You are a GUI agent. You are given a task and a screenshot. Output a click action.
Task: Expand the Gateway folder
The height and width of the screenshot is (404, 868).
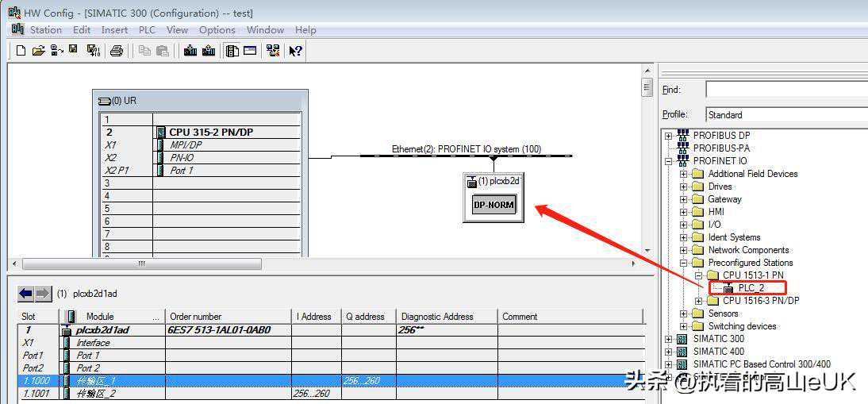coord(684,199)
